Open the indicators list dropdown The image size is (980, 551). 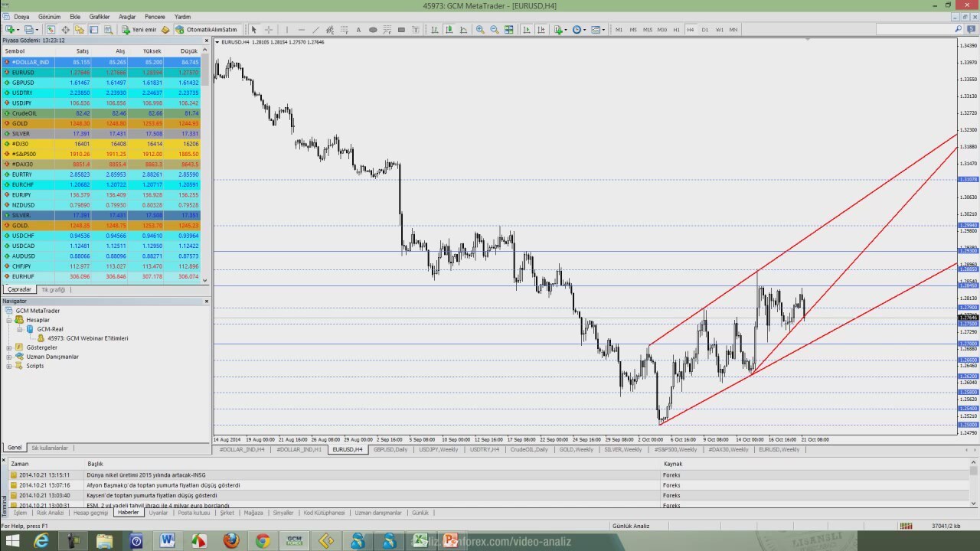click(560, 30)
